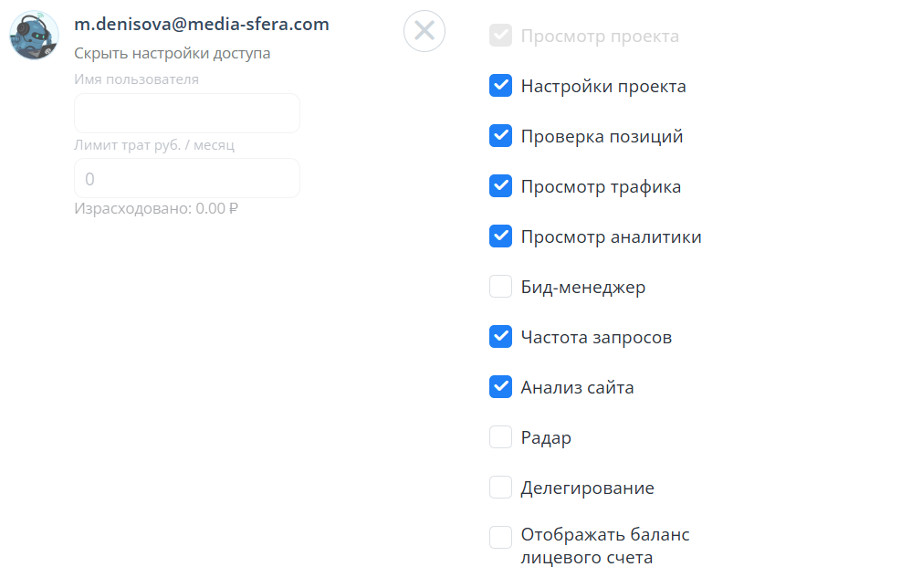
Task: Click the Бид-менеджер label text
Action: 582,287
